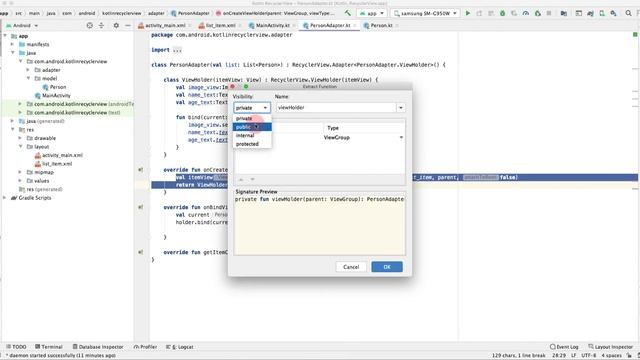Click the override gutter icon beside onBindViewHolder
The image size is (640, 360).
[x=140, y=207]
